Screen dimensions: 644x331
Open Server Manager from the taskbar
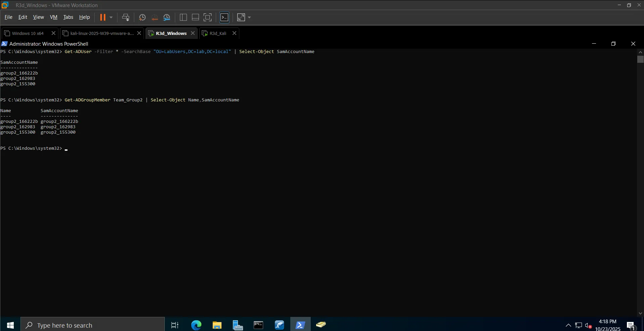[x=238, y=325]
